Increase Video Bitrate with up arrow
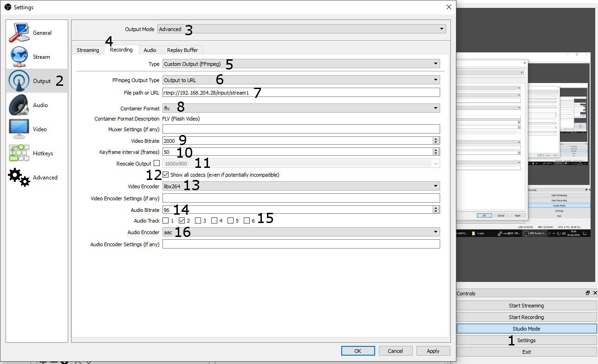 point(435,139)
